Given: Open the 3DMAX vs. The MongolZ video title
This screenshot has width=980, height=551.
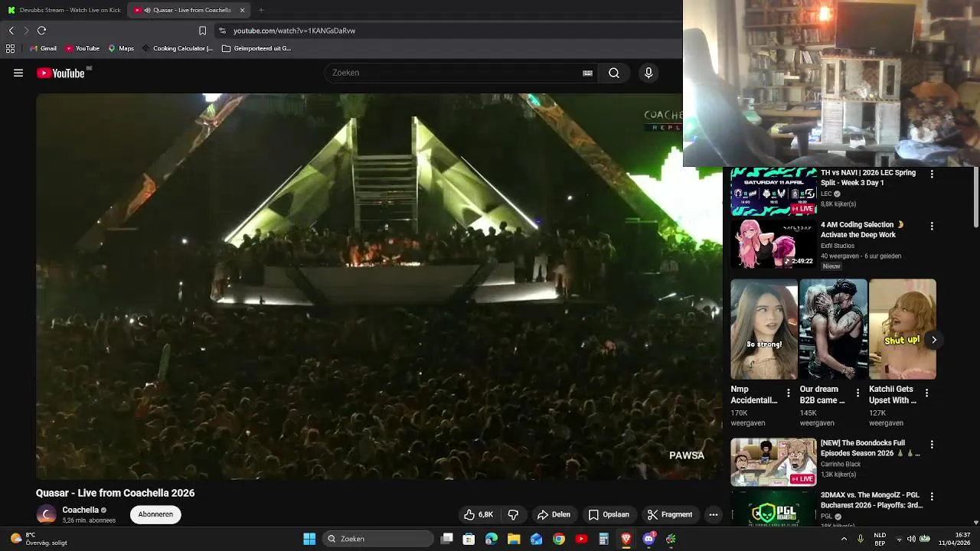Looking at the screenshot, I should [871, 500].
